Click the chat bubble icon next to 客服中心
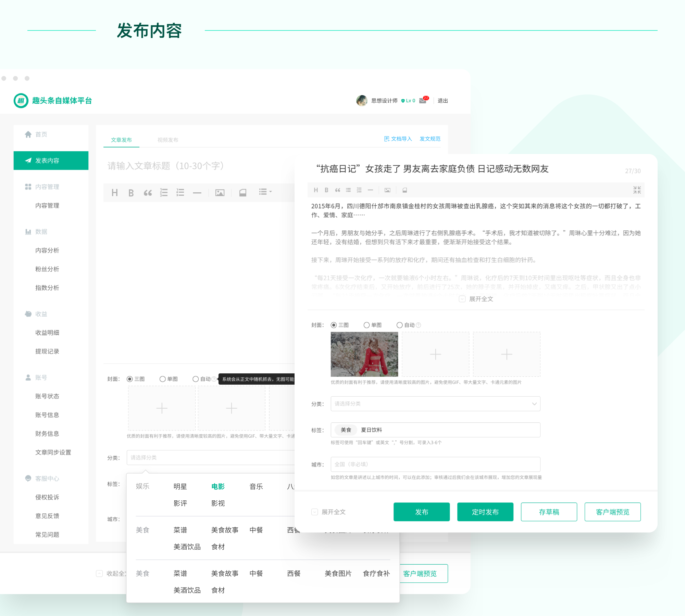This screenshot has width=685, height=616. tap(28, 478)
